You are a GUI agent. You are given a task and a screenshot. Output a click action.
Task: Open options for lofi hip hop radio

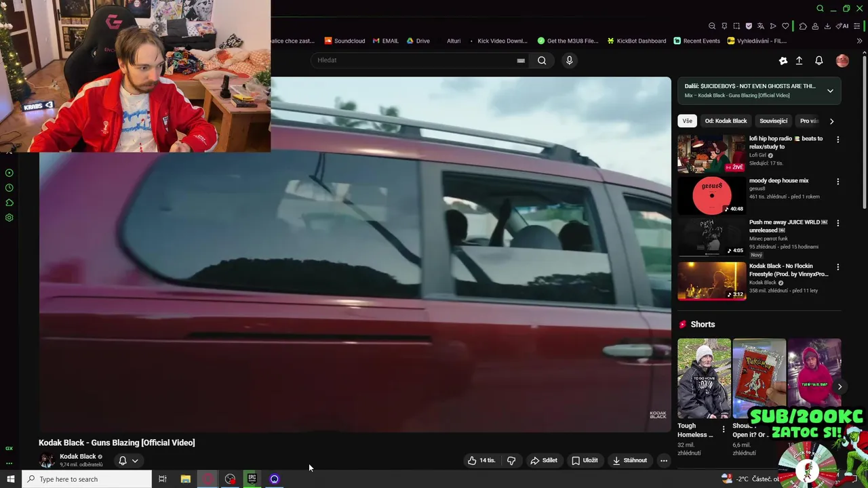(x=837, y=140)
